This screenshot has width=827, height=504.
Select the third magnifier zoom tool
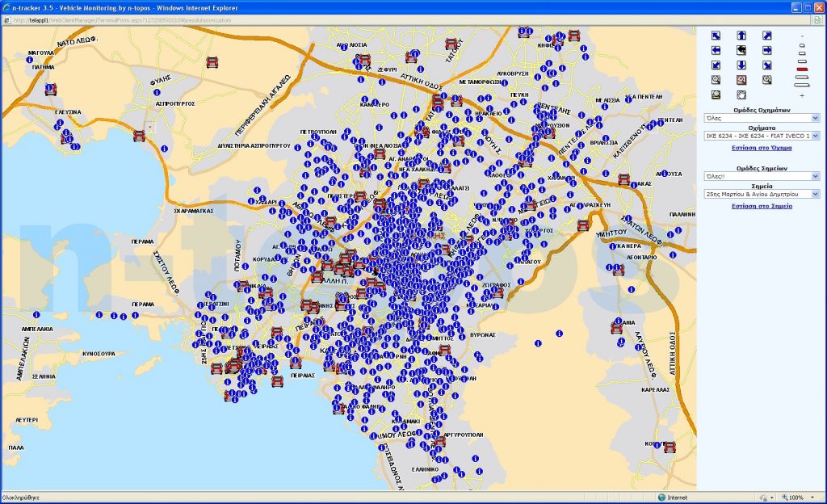click(767, 80)
